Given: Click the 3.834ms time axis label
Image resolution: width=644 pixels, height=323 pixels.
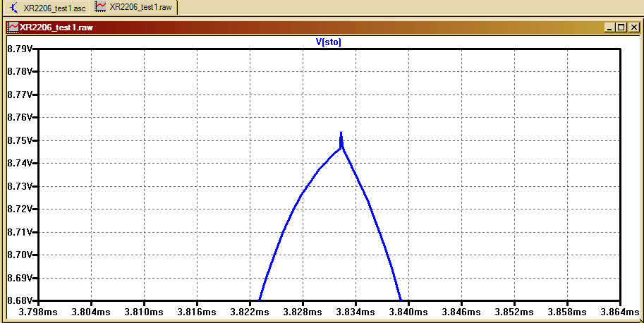Looking at the screenshot, I should point(356,312).
